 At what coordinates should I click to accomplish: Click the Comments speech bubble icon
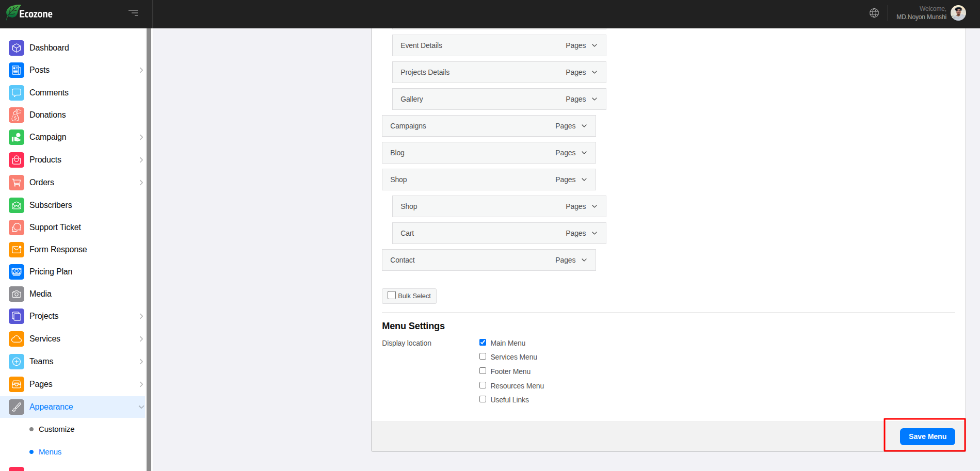pyautogui.click(x=17, y=93)
